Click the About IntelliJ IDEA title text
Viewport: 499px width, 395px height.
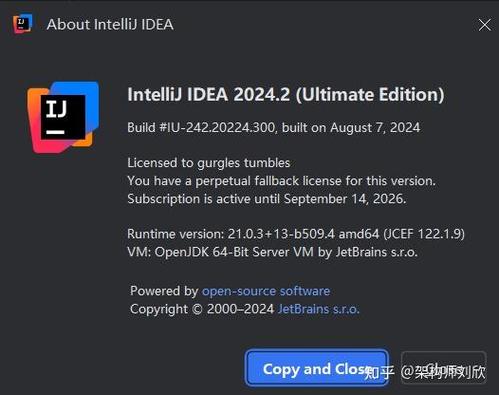click(x=110, y=24)
